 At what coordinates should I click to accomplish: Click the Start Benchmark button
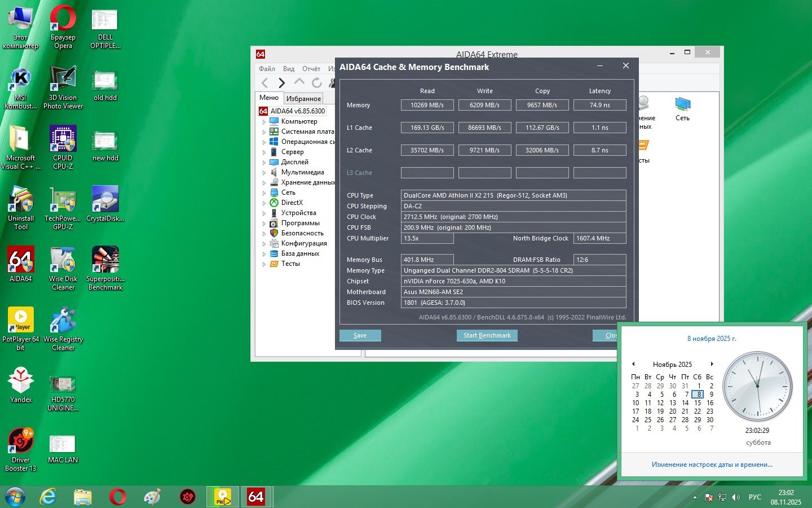[487, 335]
